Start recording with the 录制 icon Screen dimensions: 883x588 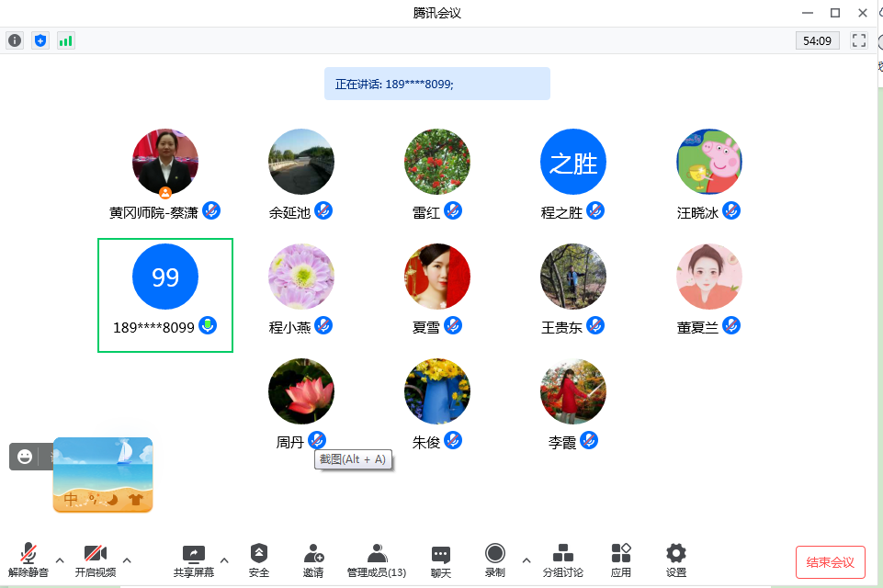coord(494,559)
